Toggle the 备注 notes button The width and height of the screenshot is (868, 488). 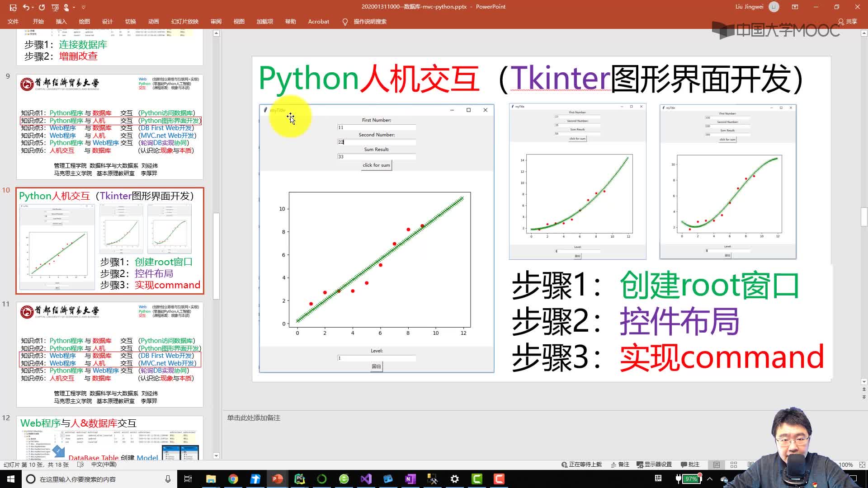(x=620, y=465)
